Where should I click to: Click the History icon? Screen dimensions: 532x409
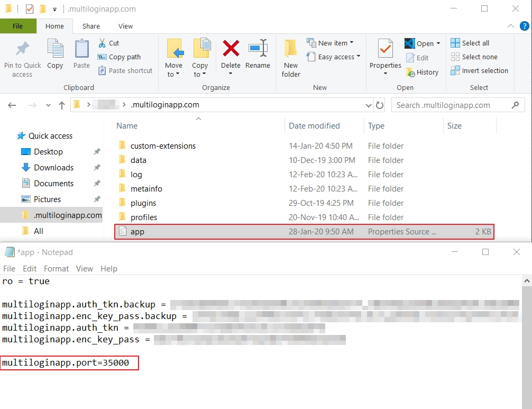[410, 72]
